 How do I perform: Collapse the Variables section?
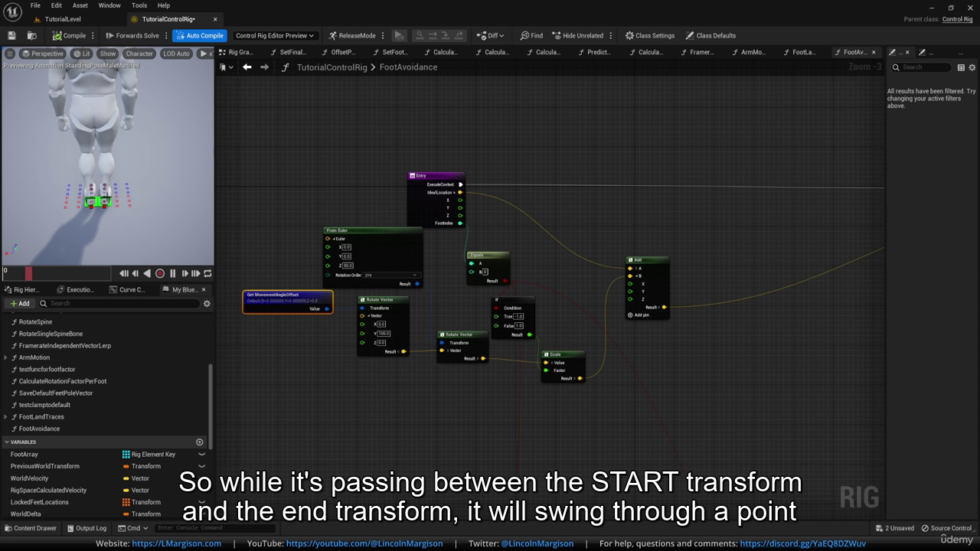(x=7, y=442)
